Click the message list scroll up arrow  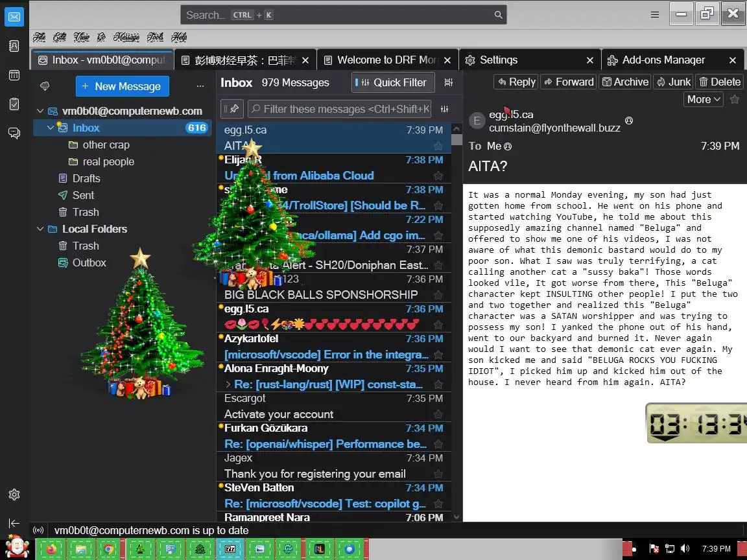click(456, 128)
